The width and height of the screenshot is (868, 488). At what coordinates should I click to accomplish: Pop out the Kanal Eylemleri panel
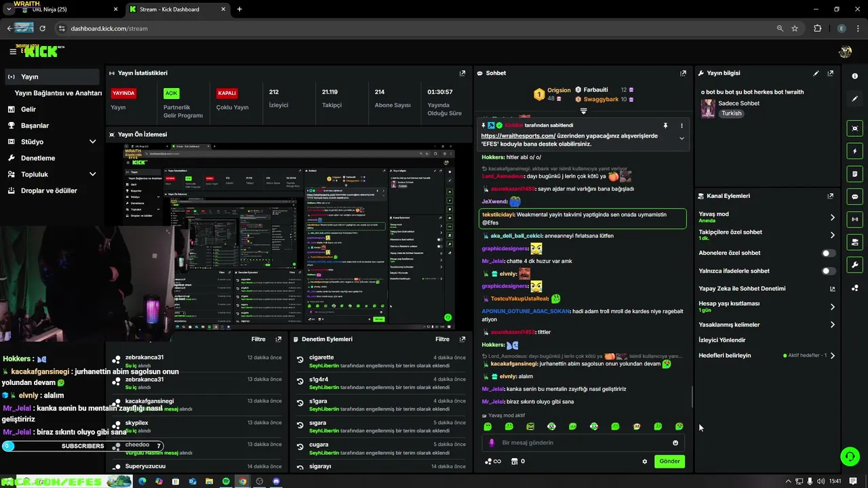click(x=830, y=196)
